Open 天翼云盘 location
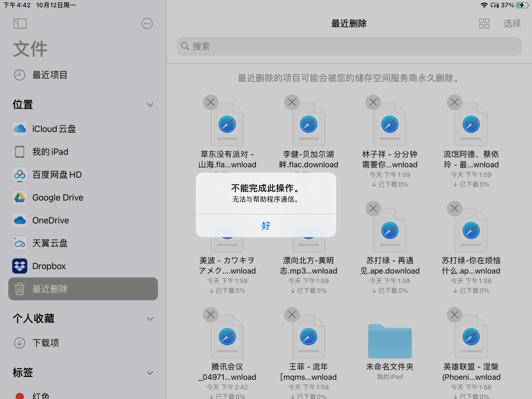The height and width of the screenshot is (399, 532). pyautogui.click(x=50, y=243)
